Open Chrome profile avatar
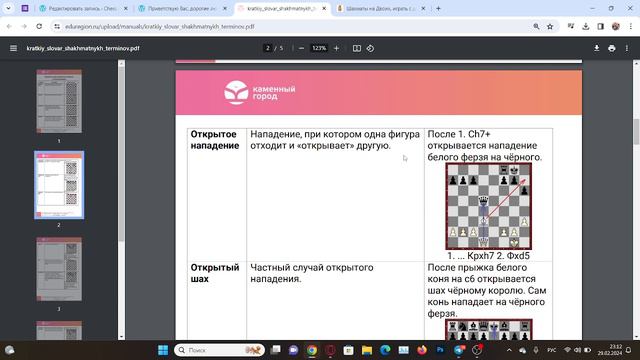 coord(616,26)
